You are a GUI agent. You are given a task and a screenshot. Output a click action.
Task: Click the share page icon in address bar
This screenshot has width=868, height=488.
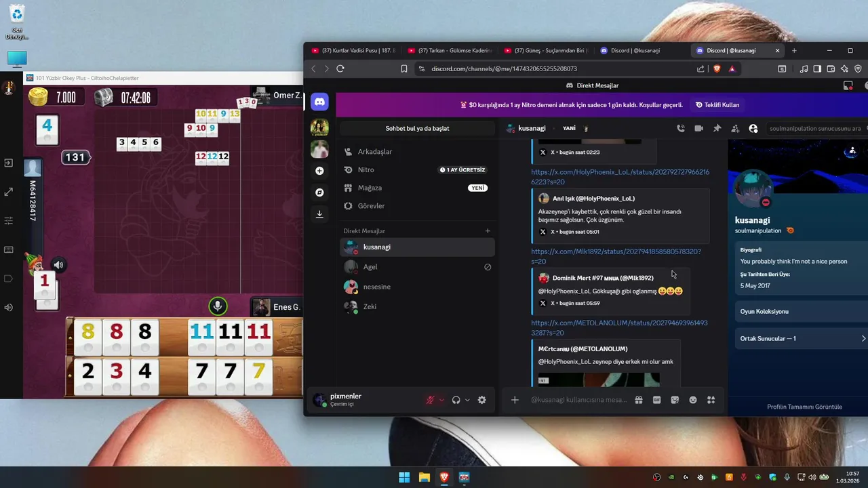point(701,68)
